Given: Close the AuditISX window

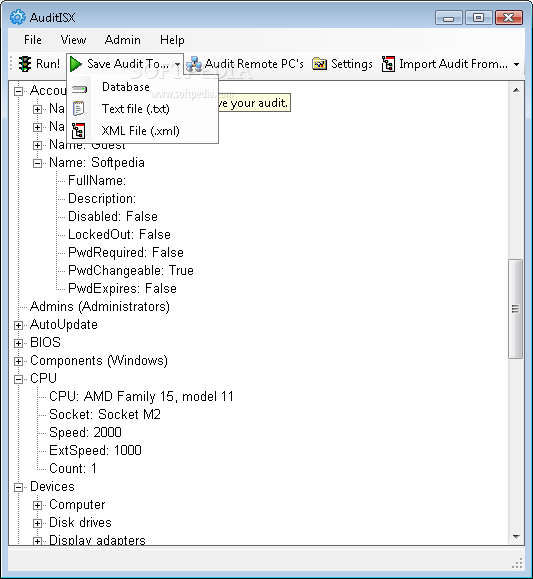Looking at the screenshot, I should point(509,17).
